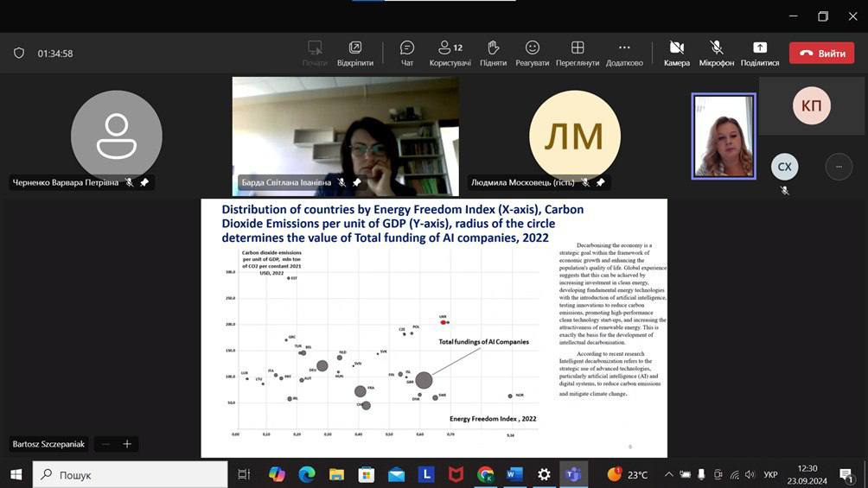This screenshot has height=488, width=868.
Task: Click the УКР language indicator in tray
Action: point(770,475)
